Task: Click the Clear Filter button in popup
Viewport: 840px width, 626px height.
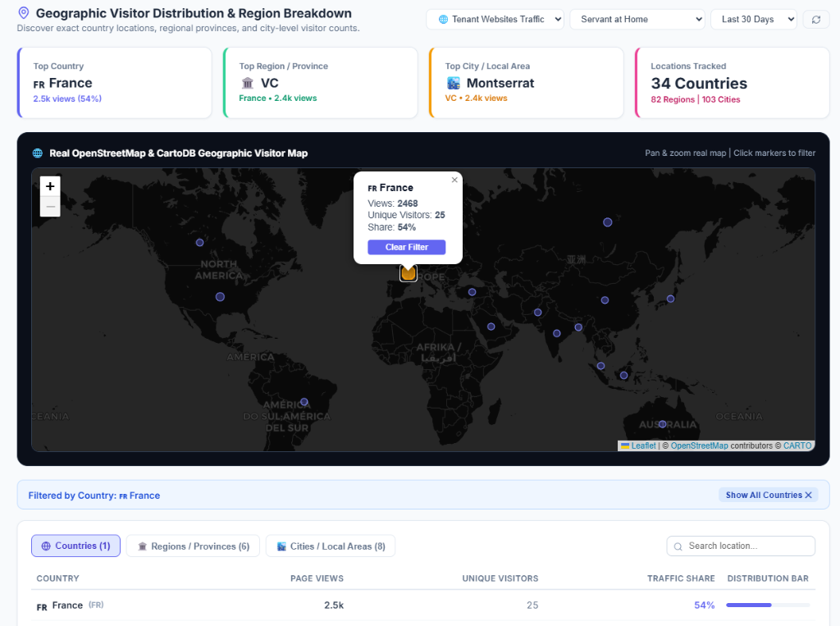Action: (407, 247)
